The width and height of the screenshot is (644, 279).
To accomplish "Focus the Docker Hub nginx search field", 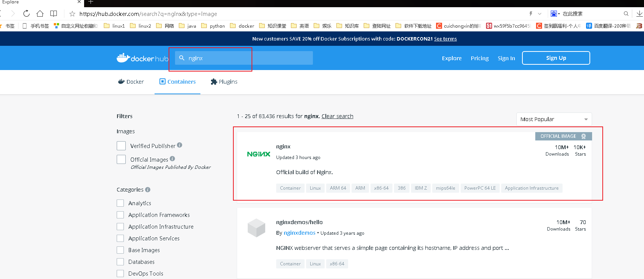I will (x=244, y=58).
